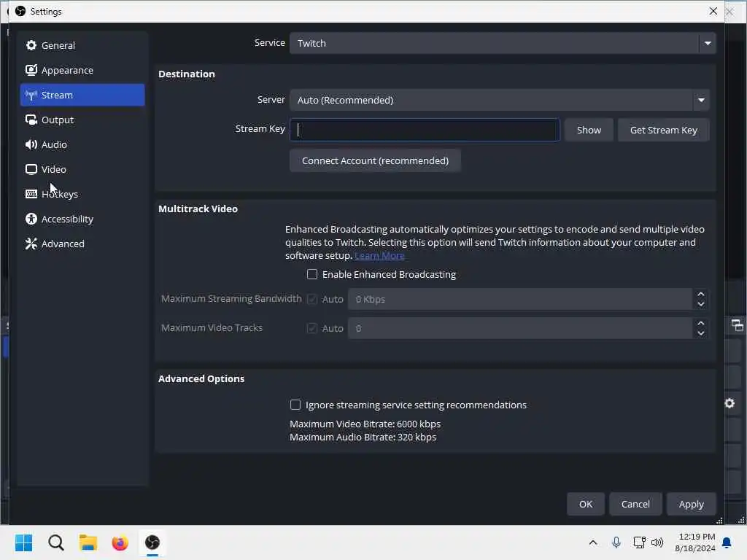747x560 pixels.
Task: Click microphone tray icon
Action: pos(616,542)
